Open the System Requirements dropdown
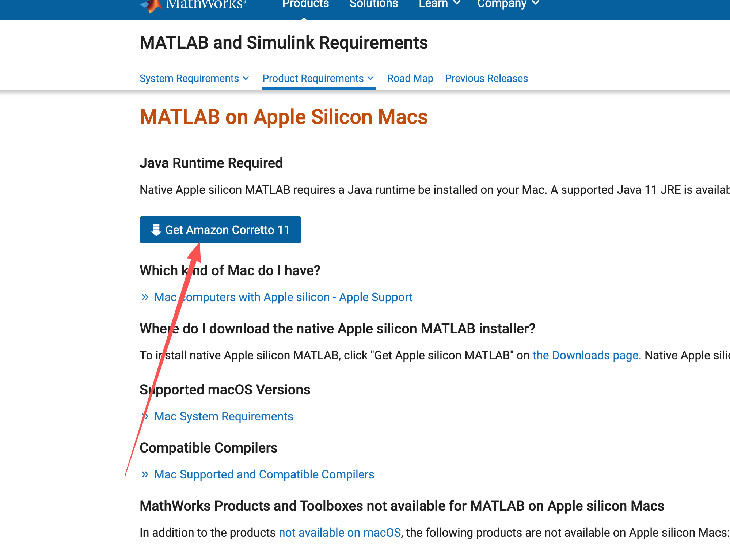Screen dimensions: 730x560 coord(194,79)
